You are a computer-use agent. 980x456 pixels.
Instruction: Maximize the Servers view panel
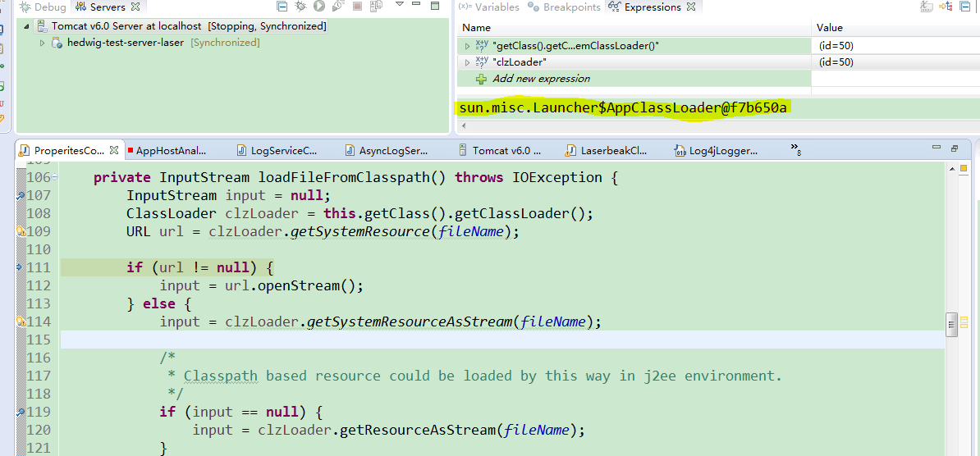(436, 6)
